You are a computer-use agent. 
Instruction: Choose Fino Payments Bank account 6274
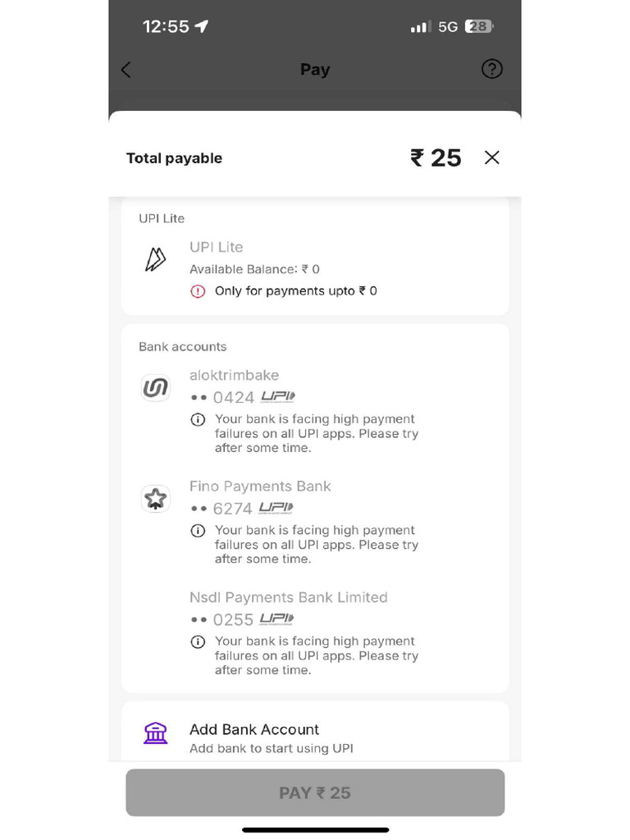[x=260, y=486]
